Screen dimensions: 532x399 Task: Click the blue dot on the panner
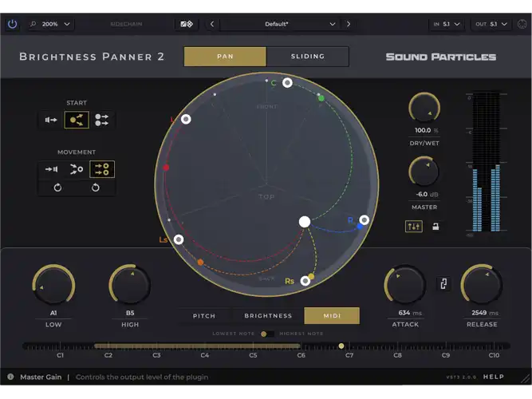pyautogui.click(x=360, y=227)
